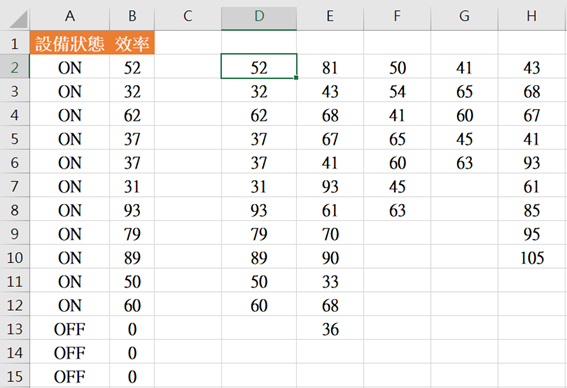Click cell A12 showing ON
Screen dimensions: 567x388
click(x=70, y=305)
